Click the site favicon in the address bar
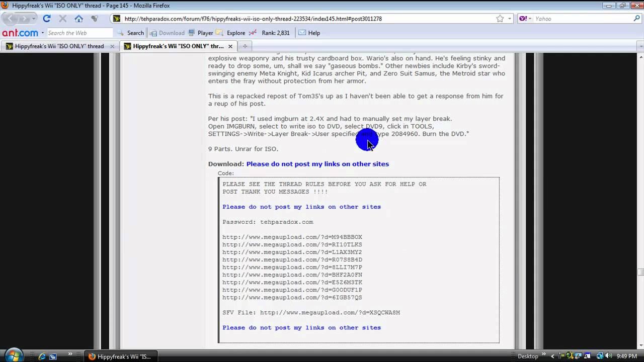Screen dimensions: 644x362 tap(117, 19)
